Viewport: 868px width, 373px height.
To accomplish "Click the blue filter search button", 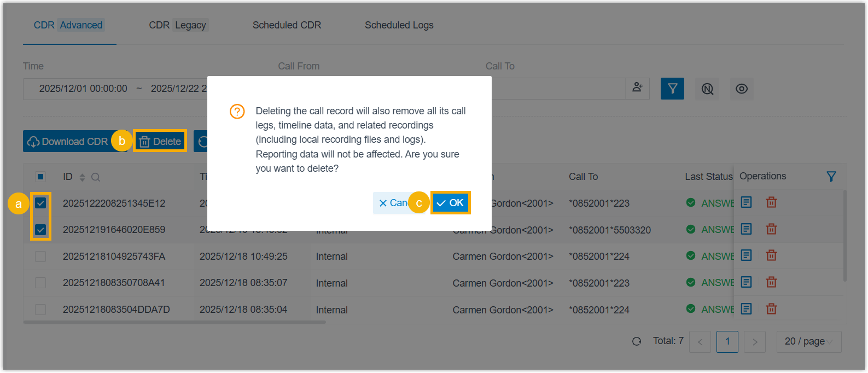I will click(672, 89).
